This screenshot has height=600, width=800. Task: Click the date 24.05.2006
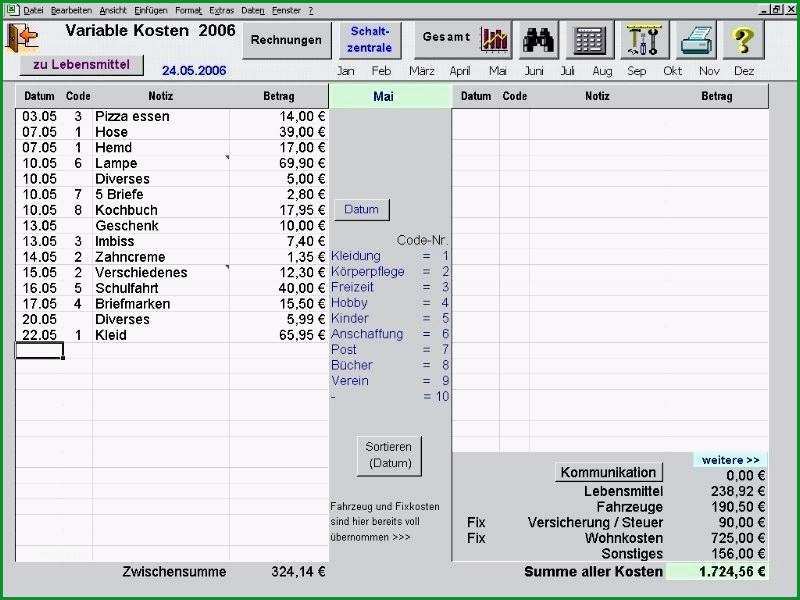pos(194,71)
